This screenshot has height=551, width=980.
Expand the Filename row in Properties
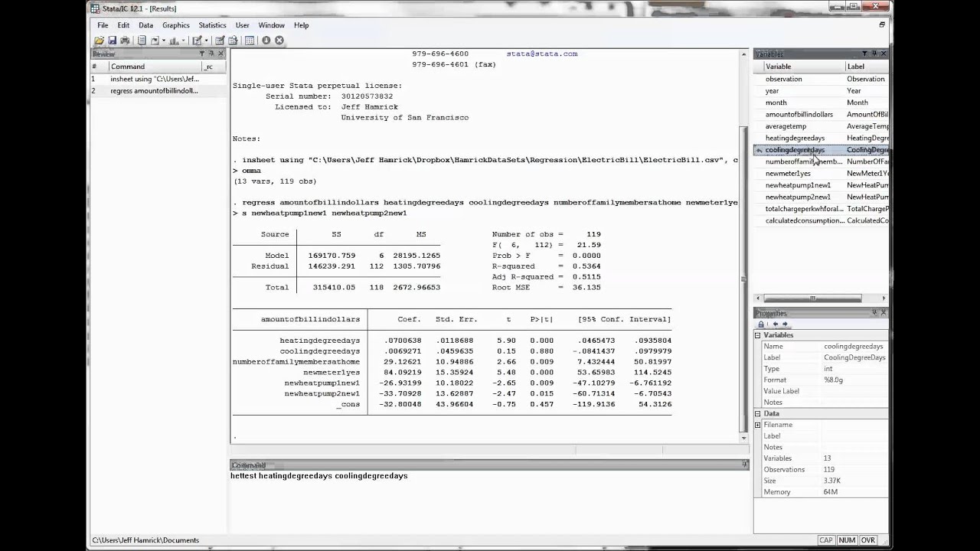tap(758, 425)
